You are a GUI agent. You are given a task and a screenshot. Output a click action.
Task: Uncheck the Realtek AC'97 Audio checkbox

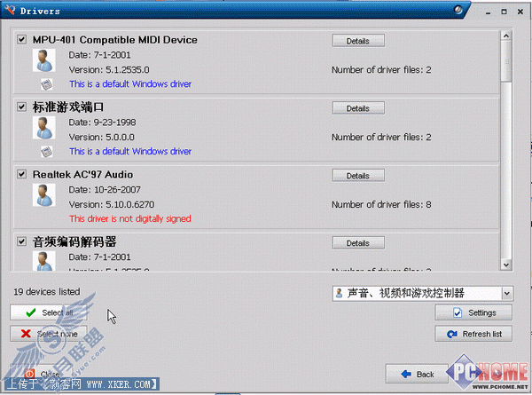(21, 174)
